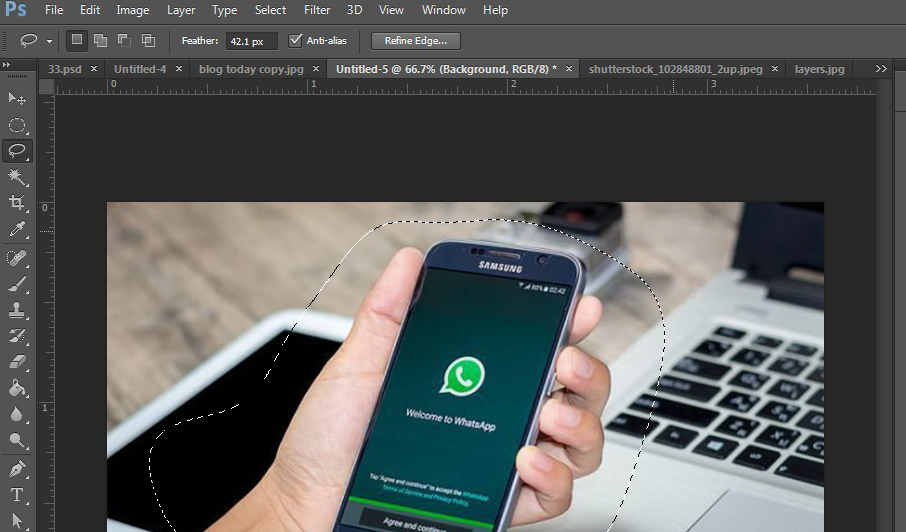
Task: Open the Edit menu
Action: (x=90, y=10)
